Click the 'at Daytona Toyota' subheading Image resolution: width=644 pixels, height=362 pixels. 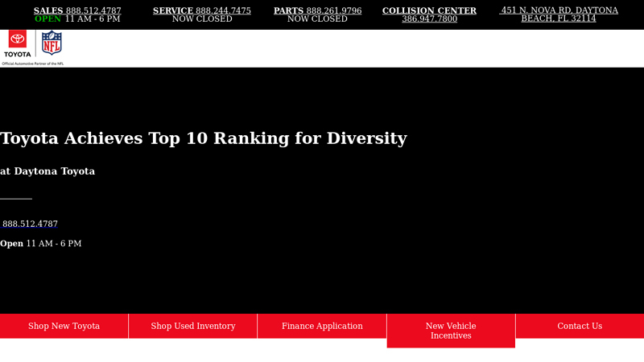coord(47,171)
